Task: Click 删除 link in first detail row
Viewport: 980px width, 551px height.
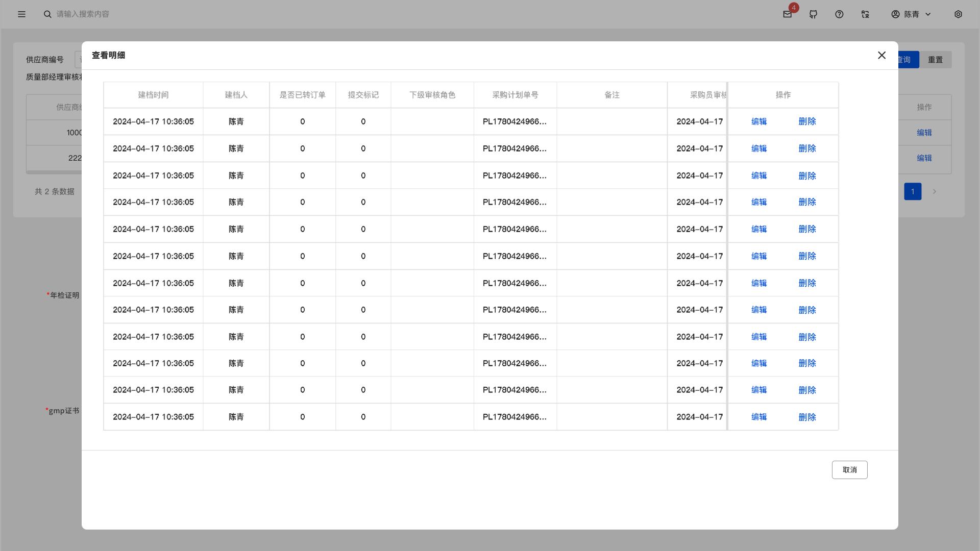Action: click(x=807, y=121)
